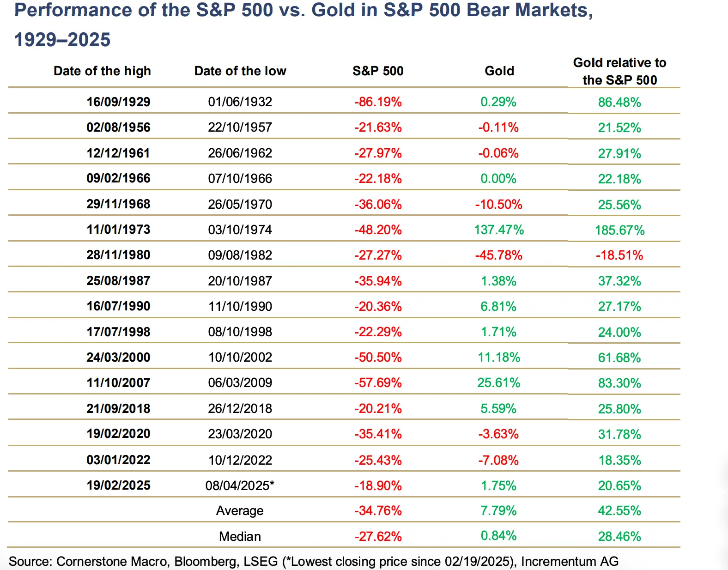The width and height of the screenshot is (728, 570).
Task: Select the 185.67% relative performance cell
Action: pos(619,230)
